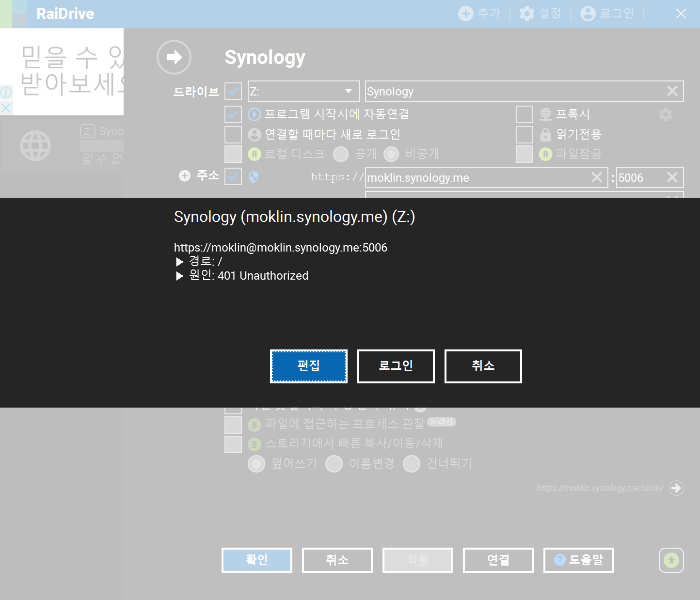Click the ad info icon above the X
Image resolution: width=700 pixels, height=600 pixels.
[6, 92]
